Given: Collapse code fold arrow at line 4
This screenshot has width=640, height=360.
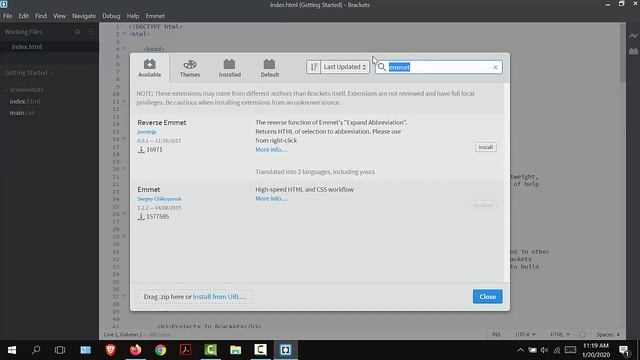Looking at the screenshot, I should 124,49.
